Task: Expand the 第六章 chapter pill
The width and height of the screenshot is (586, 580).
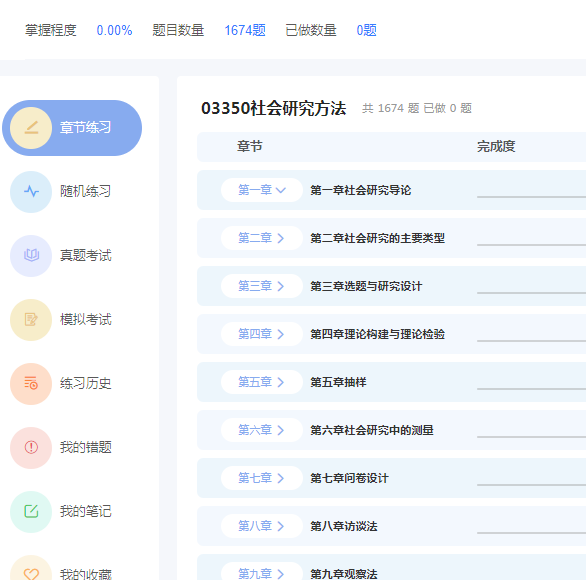Action: [262, 430]
